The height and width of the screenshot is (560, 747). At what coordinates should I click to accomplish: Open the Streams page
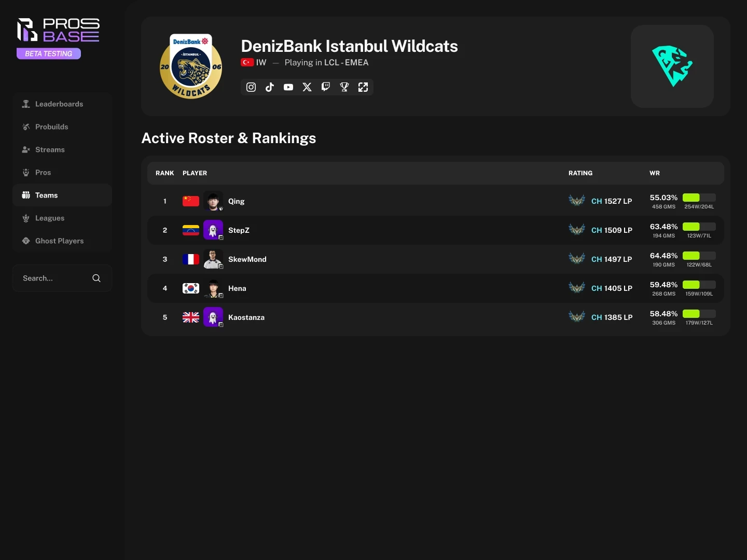62,150
